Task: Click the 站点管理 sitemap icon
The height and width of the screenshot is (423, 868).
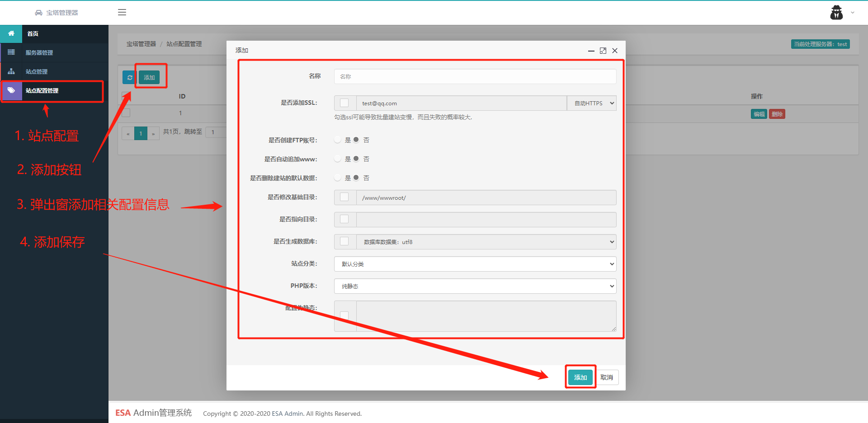Action: 11,71
